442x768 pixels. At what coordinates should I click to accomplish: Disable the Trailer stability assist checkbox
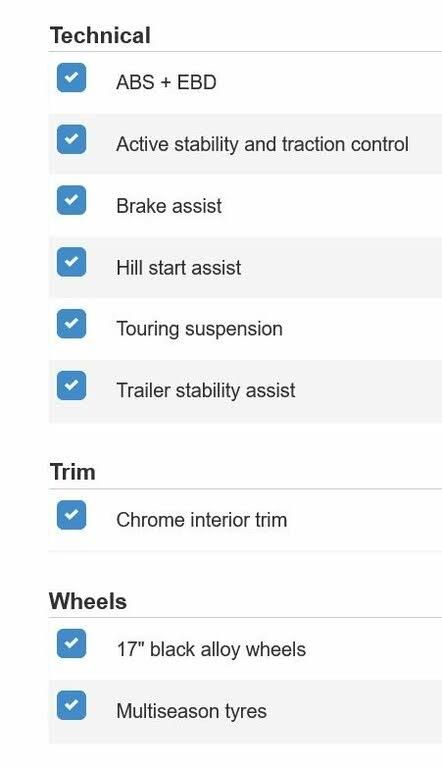click(71, 385)
